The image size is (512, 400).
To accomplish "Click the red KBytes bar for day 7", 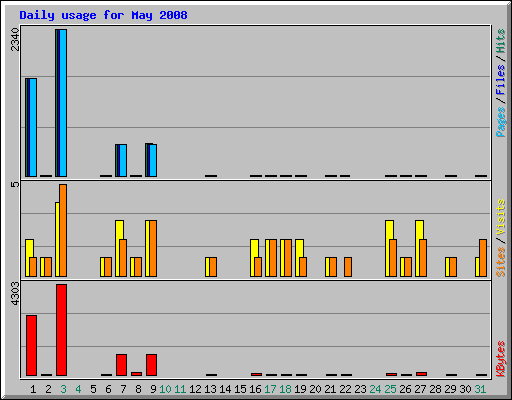I will [x=121, y=365].
